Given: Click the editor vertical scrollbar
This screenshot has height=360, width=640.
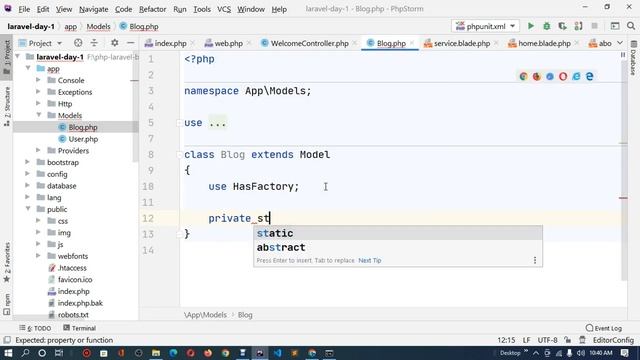Looking at the screenshot, I should [x=623, y=171].
